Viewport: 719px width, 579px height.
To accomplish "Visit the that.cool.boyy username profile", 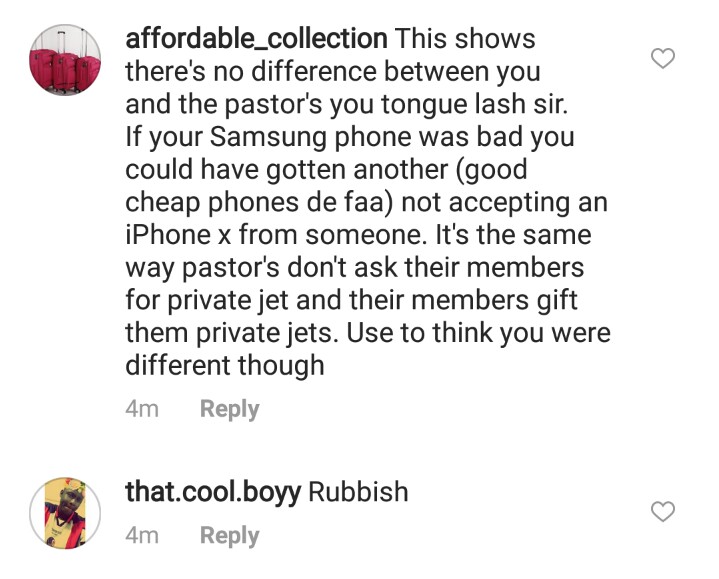I will [213, 493].
